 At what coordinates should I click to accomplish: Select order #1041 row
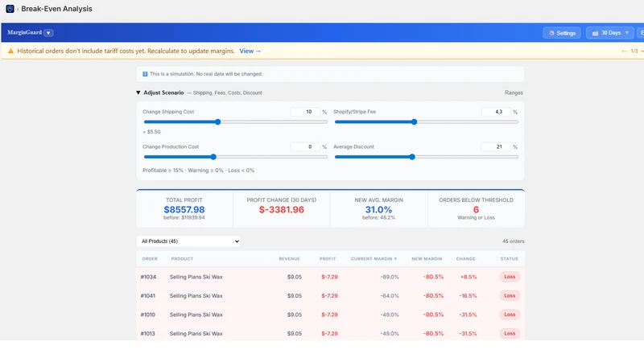point(330,296)
